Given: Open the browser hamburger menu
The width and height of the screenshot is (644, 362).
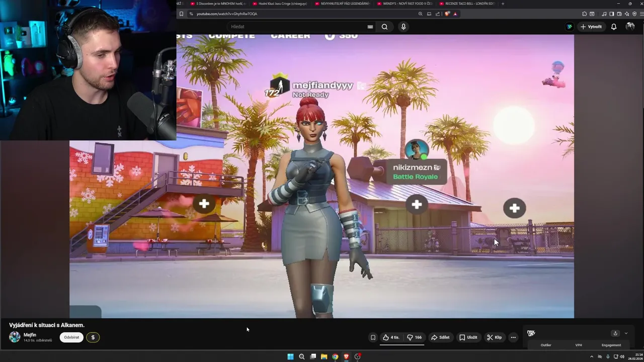Looking at the screenshot, I should [641, 14].
